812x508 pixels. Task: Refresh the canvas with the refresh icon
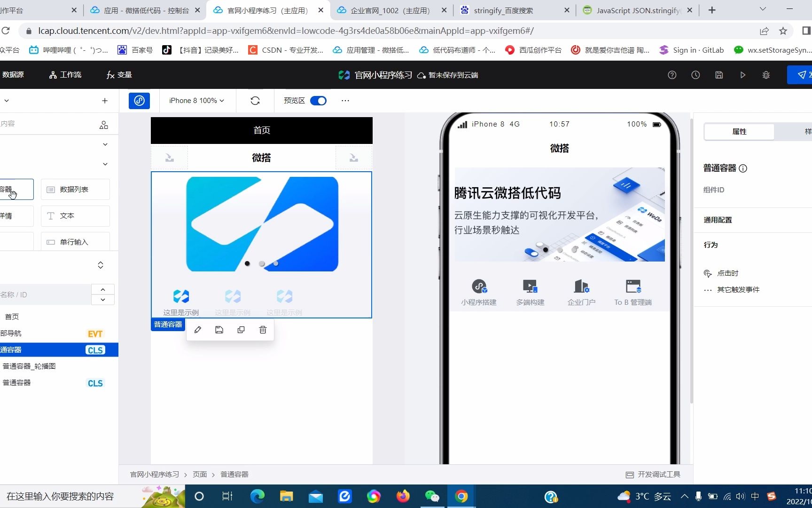tap(254, 101)
